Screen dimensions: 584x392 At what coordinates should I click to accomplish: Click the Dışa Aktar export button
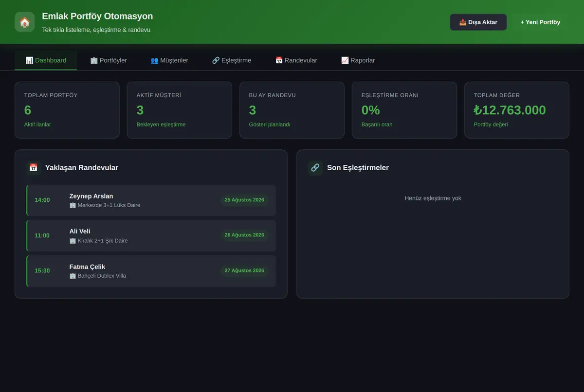pyautogui.click(x=478, y=22)
